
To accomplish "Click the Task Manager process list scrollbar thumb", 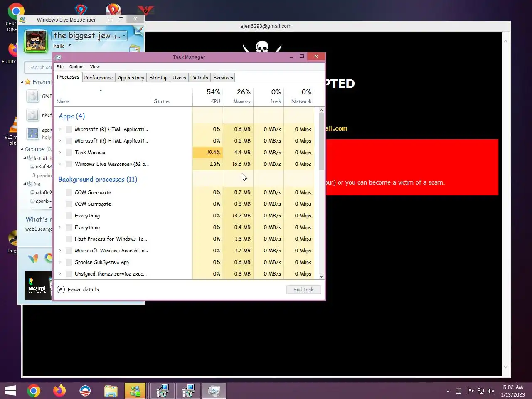I will point(321,141).
